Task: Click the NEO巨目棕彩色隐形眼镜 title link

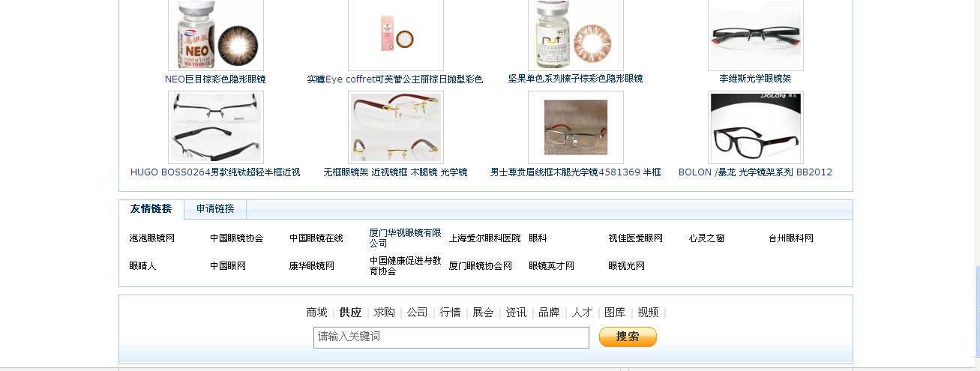Action: point(215,79)
